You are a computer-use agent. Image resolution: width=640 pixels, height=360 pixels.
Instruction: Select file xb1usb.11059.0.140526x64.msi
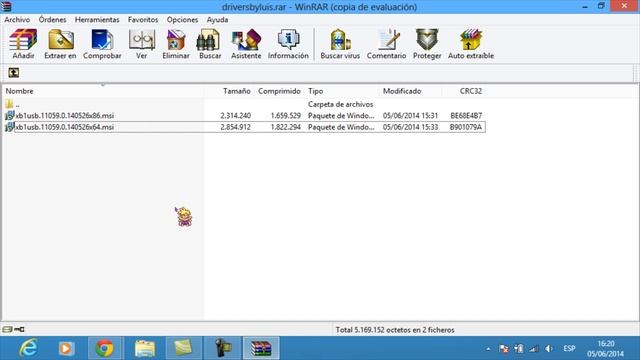point(64,127)
